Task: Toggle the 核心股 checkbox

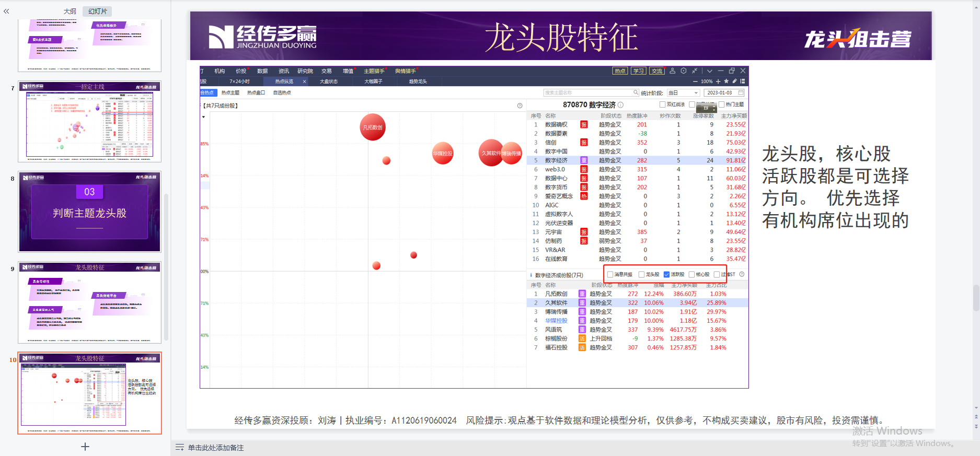Action: tap(691, 274)
